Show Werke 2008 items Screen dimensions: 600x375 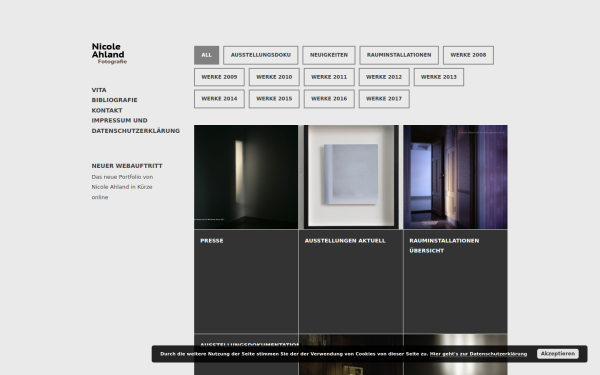point(468,55)
